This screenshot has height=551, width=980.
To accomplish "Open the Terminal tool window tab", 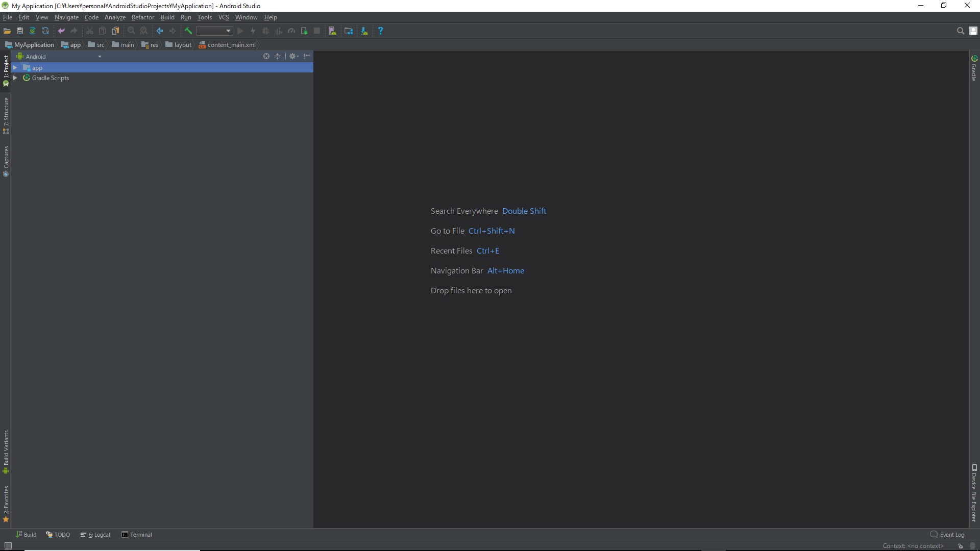I will pos(137,535).
